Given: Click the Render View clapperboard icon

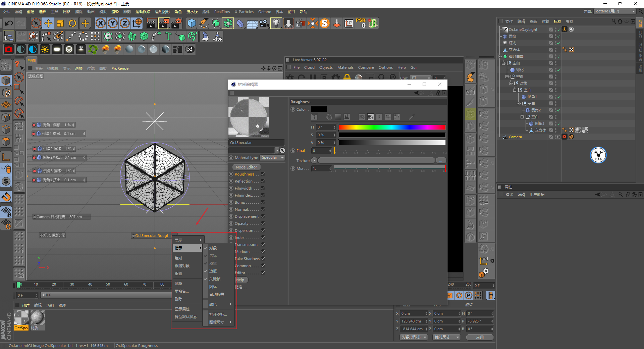Looking at the screenshot, I should (x=152, y=23).
